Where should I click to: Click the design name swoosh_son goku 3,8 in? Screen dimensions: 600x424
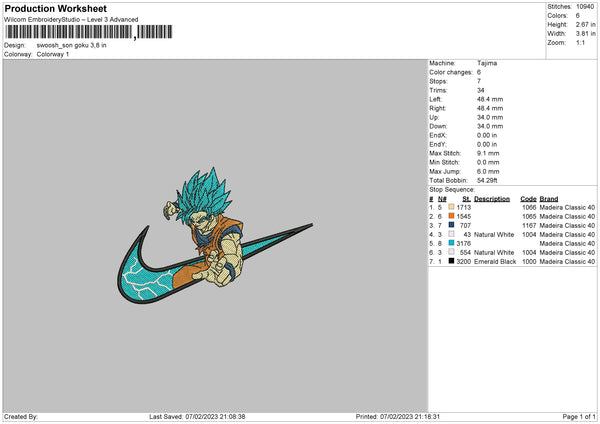coord(72,45)
